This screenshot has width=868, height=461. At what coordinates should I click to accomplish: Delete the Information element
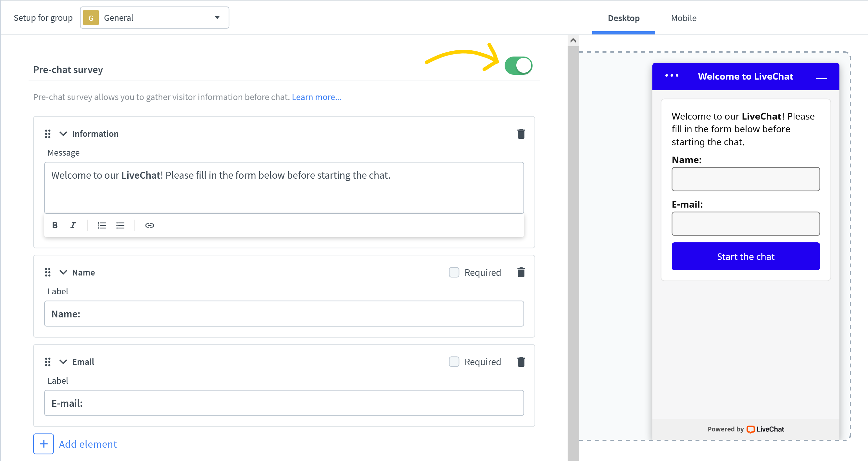(521, 134)
